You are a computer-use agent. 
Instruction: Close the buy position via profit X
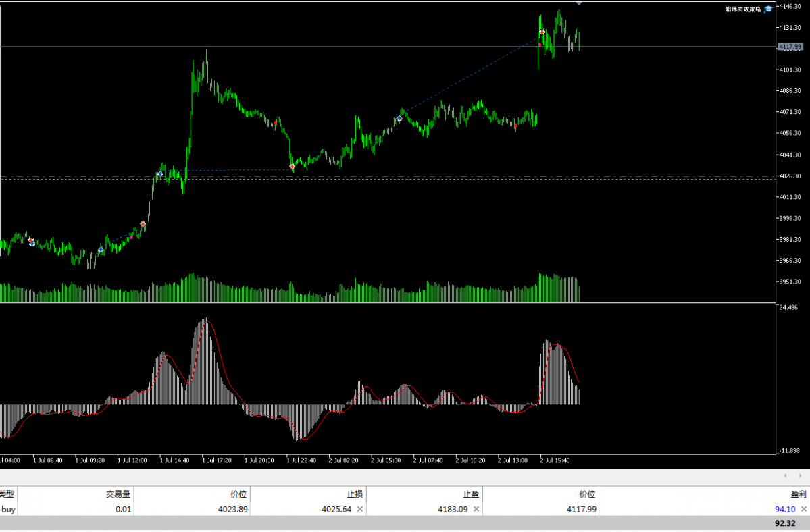(x=804, y=509)
